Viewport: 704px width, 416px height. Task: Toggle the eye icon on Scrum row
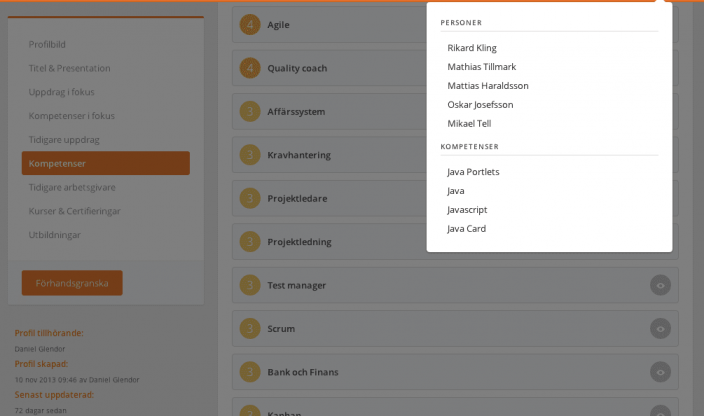[659, 328]
